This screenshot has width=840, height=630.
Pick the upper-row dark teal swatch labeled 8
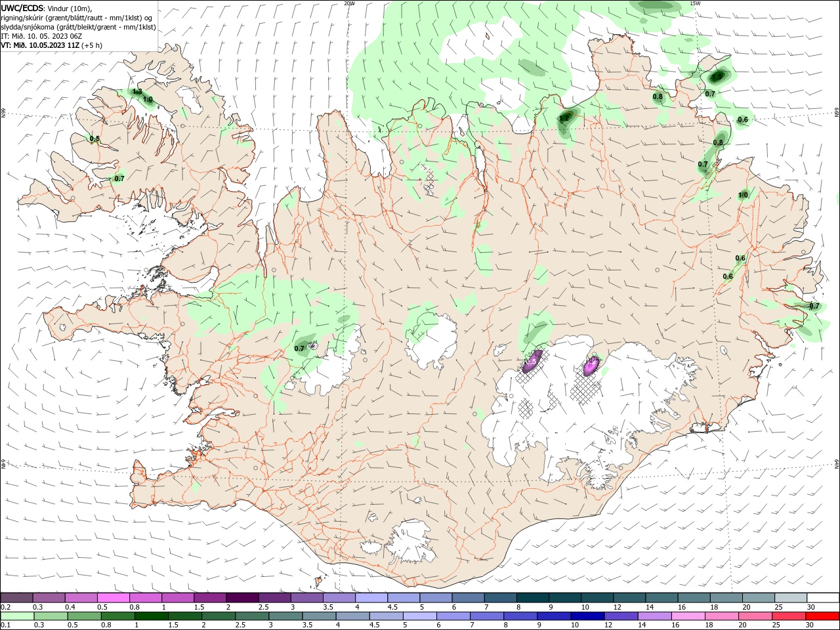(533, 598)
